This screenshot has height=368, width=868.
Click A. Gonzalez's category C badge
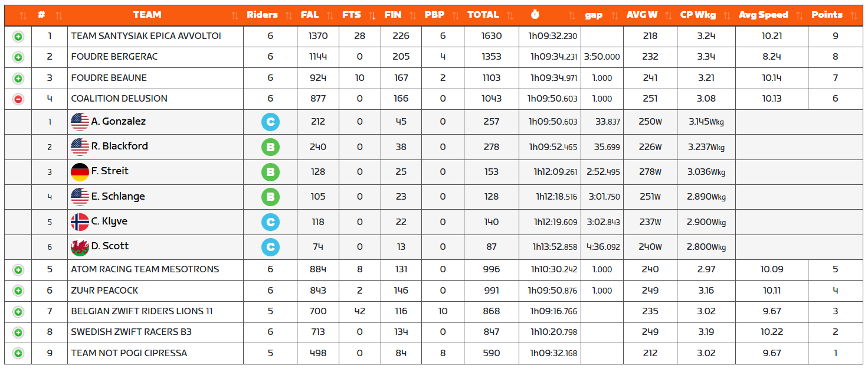pyautogui.click(x=270, y=122)
